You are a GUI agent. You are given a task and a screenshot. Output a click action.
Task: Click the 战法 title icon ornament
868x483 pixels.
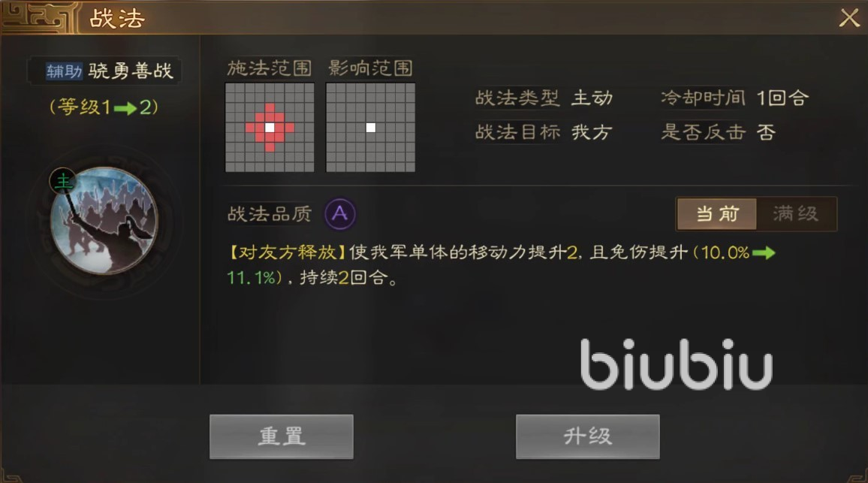[38, 17]
